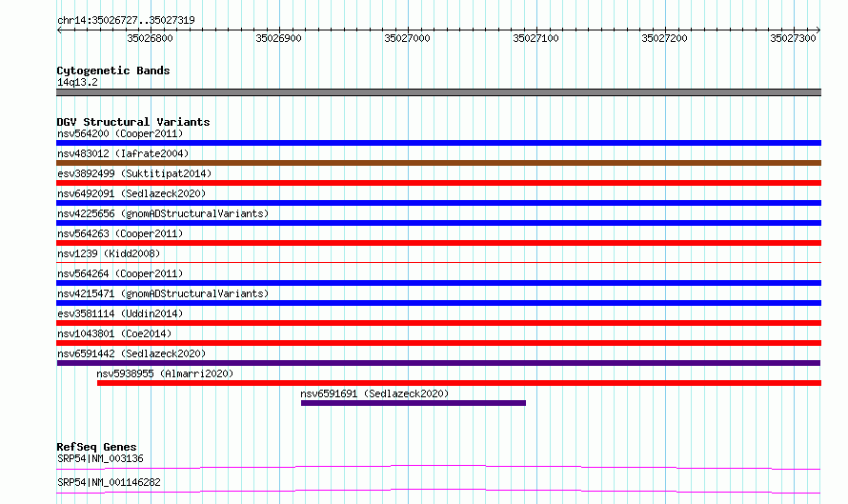Open variant esv3581114 (Uddin2014) label
This screenshot has width=848, height=504.
[x=120, y=313]
